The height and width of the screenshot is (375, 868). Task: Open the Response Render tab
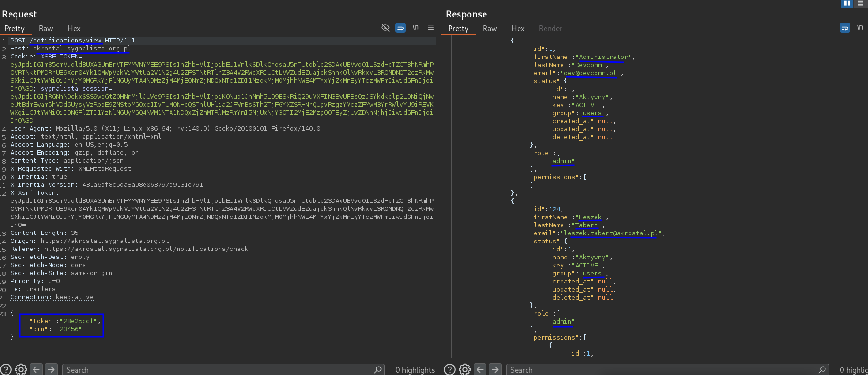[551, 28]
